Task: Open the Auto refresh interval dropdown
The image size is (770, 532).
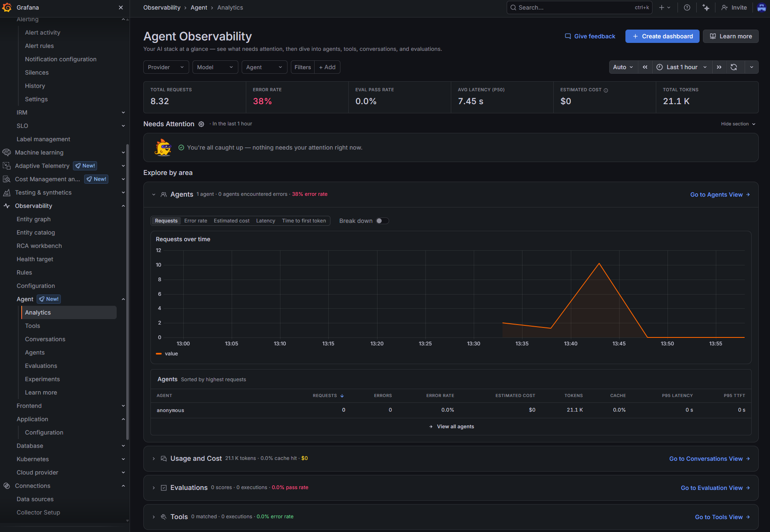Action: click(x=623, y=67)
